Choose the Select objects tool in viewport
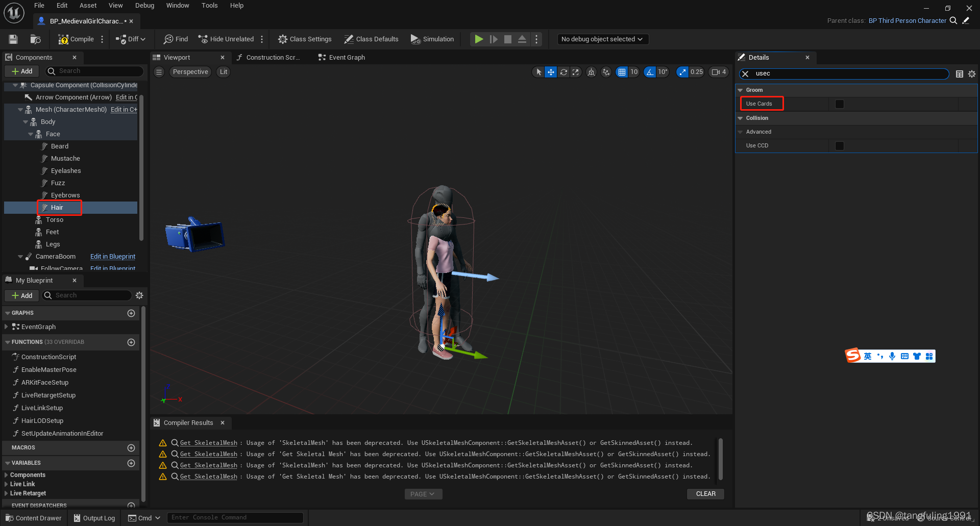The width and height of the screenshot is (980, 526). click(538, 72)
